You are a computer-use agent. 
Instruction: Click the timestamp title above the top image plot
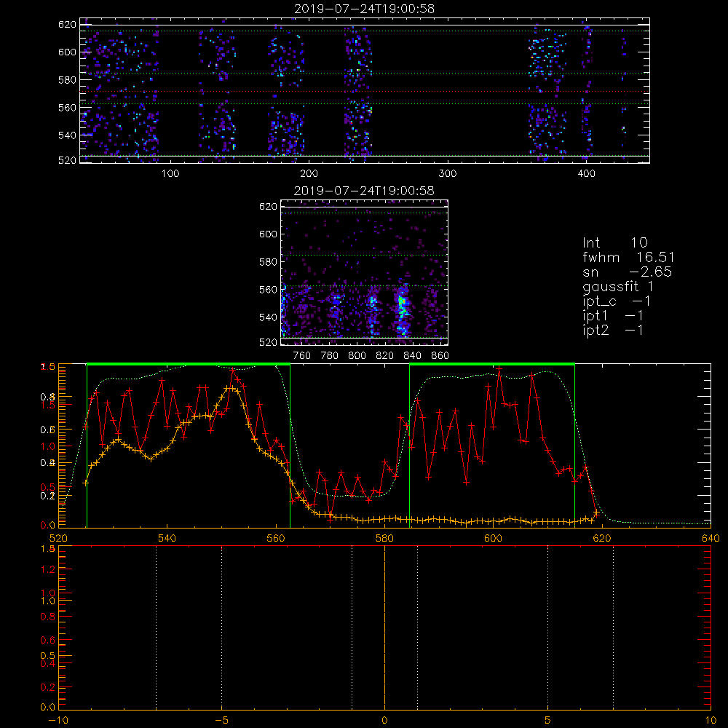(x=365, y=9)
